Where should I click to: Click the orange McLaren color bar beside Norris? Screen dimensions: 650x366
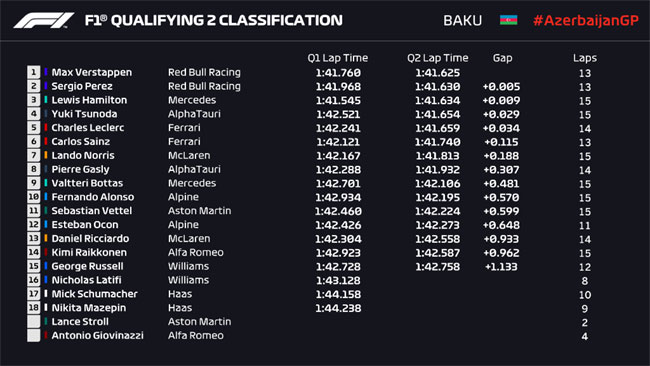tap(46, 155)
